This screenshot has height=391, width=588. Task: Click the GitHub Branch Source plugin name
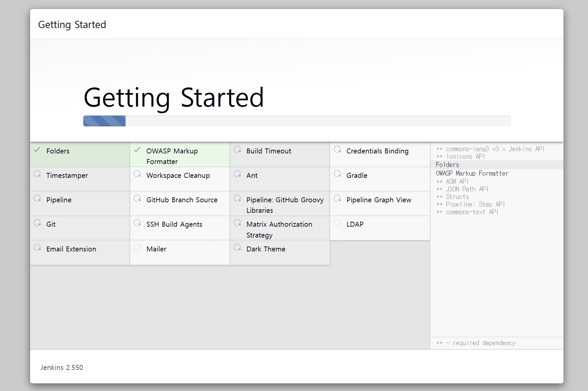[182, 200]
